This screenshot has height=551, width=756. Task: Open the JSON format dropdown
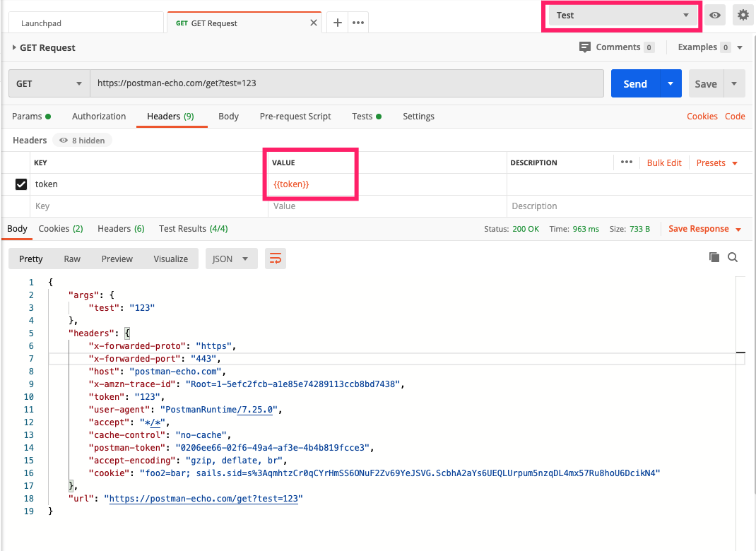tap(232, 259)
